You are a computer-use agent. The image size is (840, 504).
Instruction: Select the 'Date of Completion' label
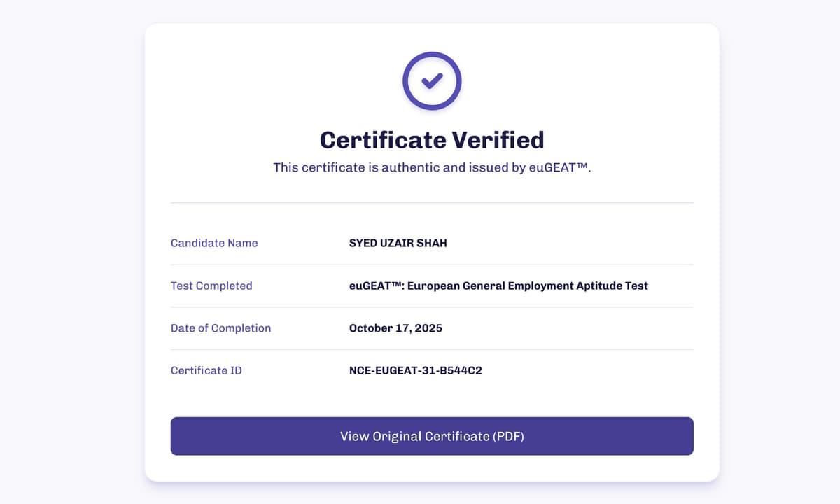(x=220, y=328)
